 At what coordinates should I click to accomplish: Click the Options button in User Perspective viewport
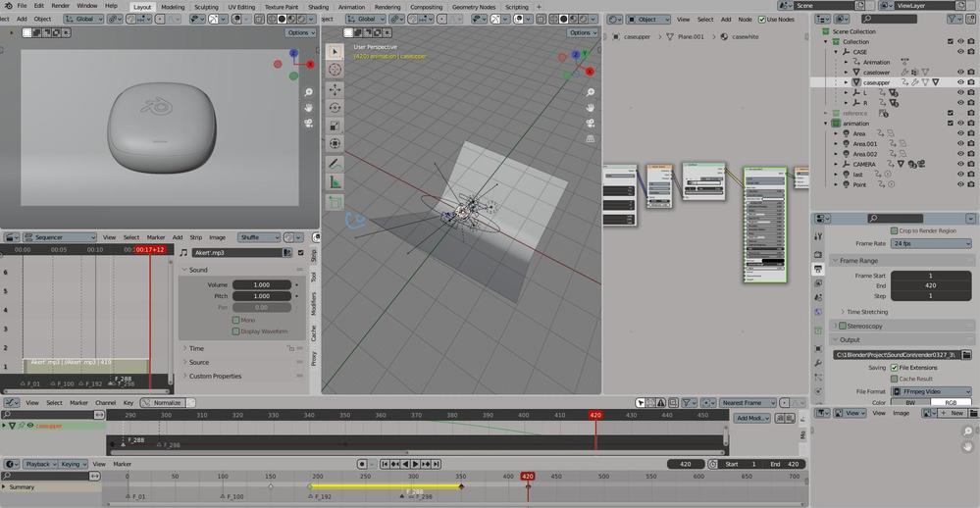(x=582, y=32)
